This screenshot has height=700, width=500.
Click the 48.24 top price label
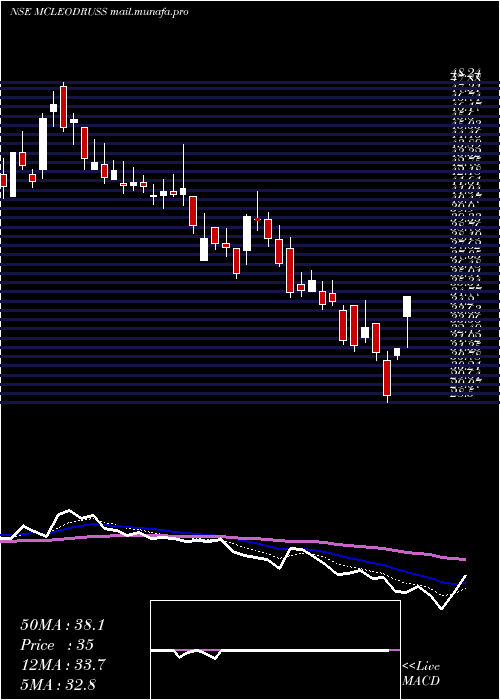click(x=466, y=71)
